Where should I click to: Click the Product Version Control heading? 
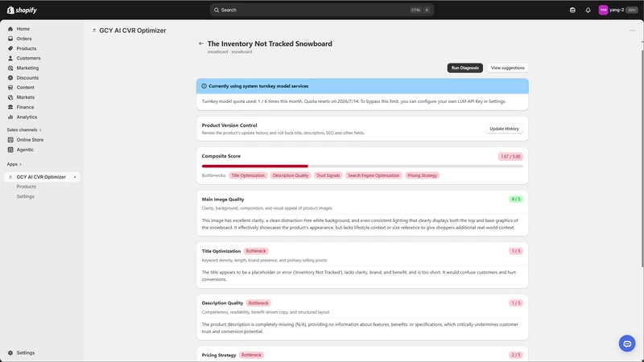pos(229,125)
